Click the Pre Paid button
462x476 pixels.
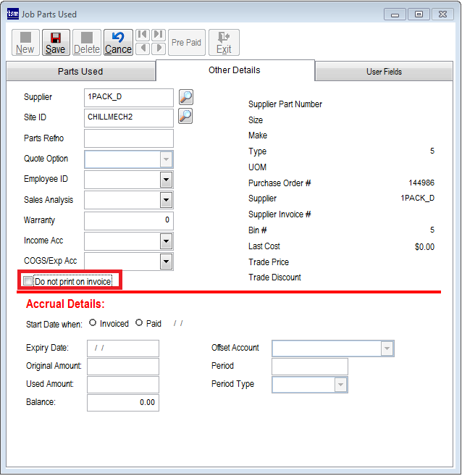tap(187, 43)
